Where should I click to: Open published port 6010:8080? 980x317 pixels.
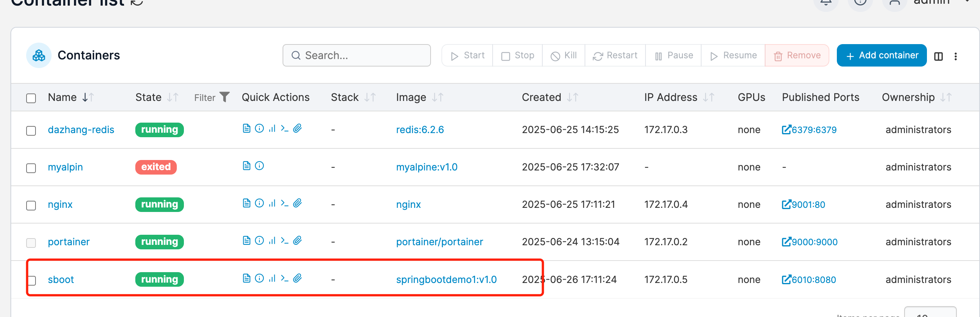(809, 280)
